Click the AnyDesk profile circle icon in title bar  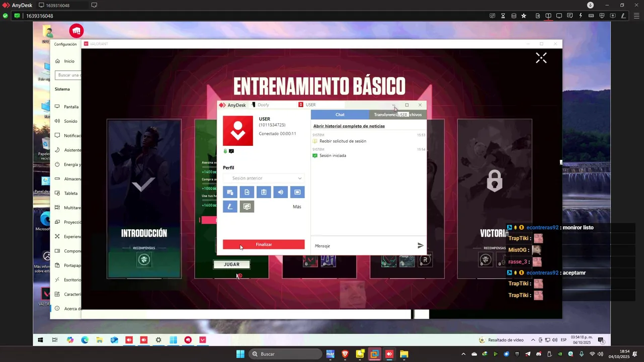point(590,5)
